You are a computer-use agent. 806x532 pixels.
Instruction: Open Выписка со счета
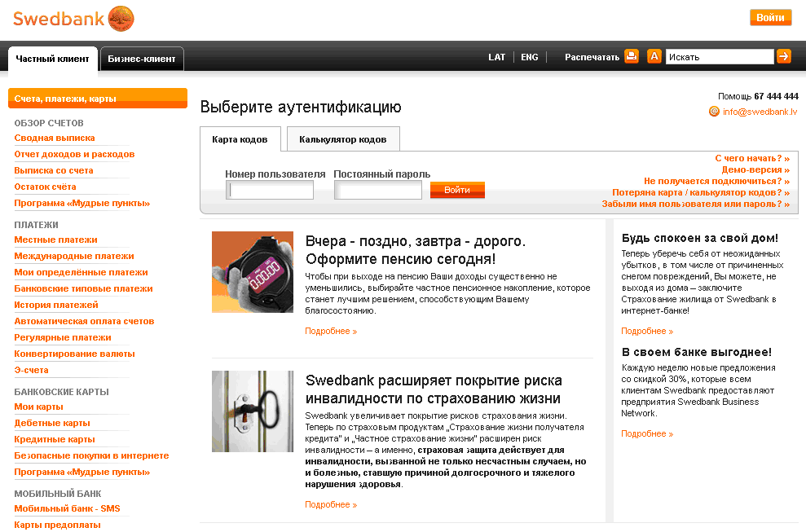pyautogui.click(x=54, y=170)
